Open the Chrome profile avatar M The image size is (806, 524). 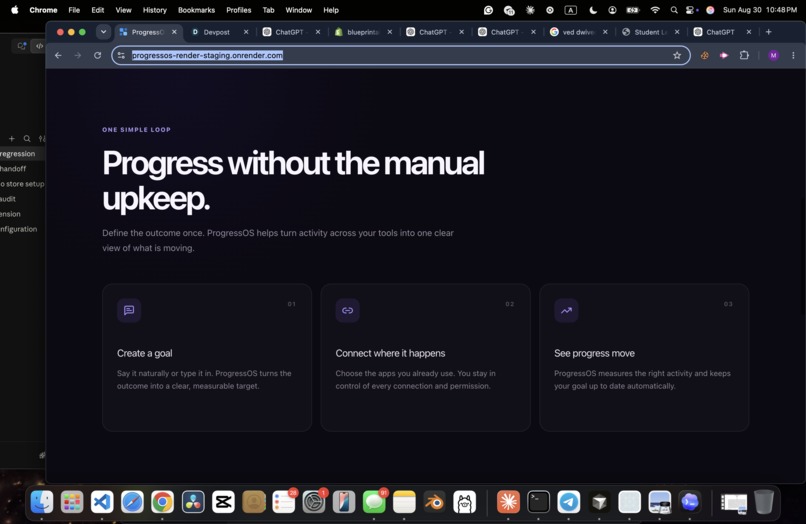773,55
